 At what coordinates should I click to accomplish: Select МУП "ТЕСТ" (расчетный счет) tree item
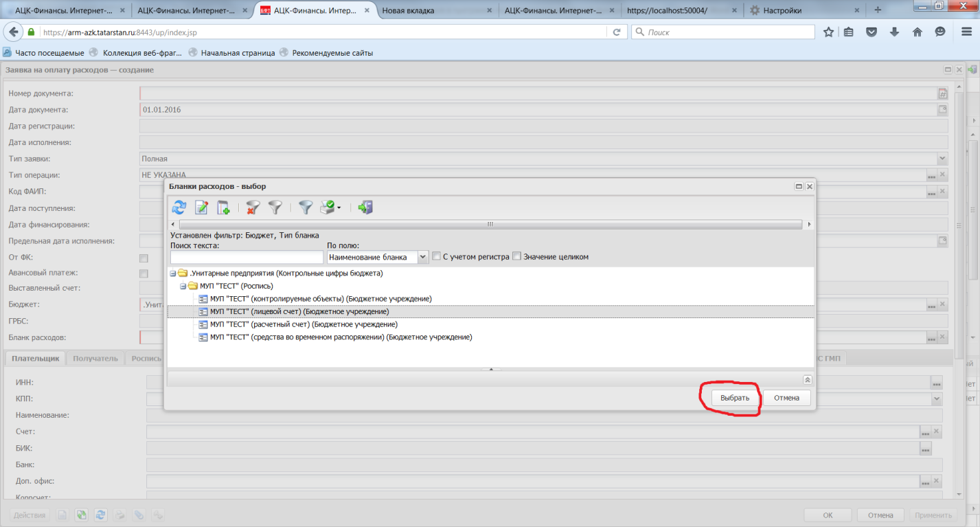304,324
